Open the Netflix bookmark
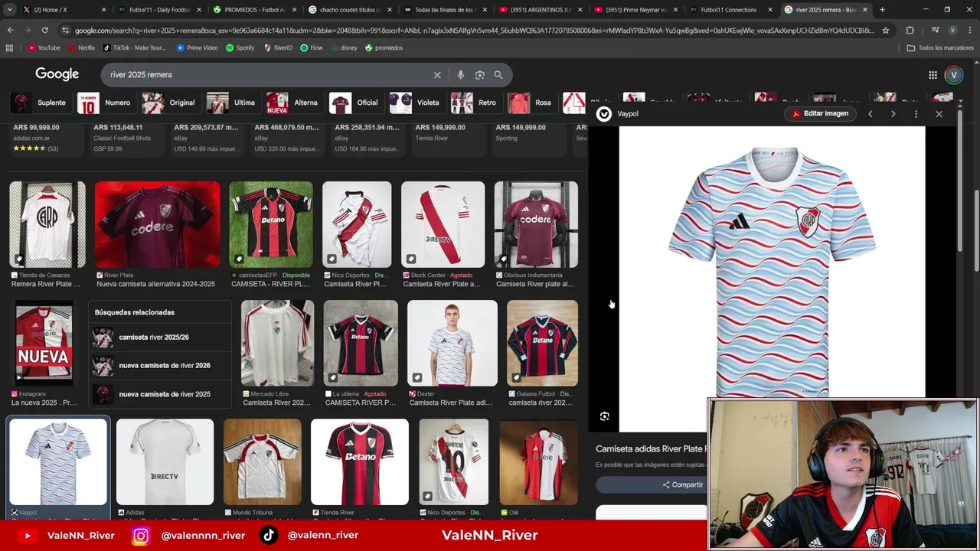Viewport: 980px width, 551px height. click(81, 47)
